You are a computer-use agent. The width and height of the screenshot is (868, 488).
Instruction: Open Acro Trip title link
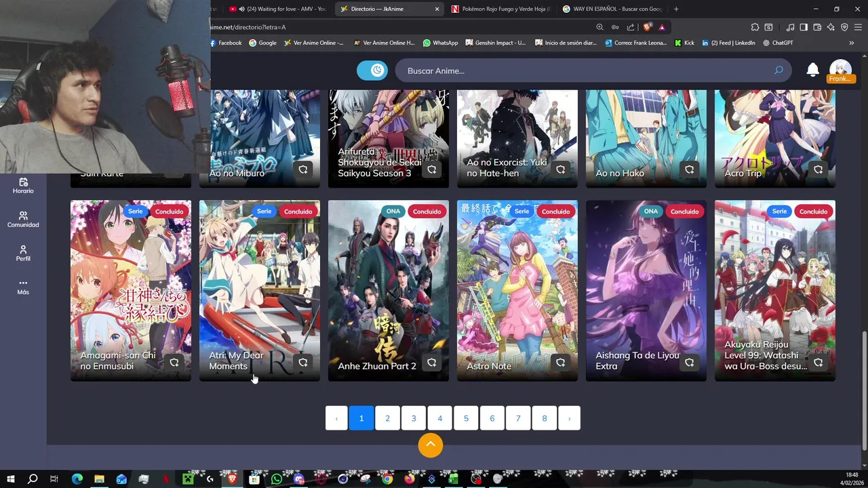pos(743,173)
